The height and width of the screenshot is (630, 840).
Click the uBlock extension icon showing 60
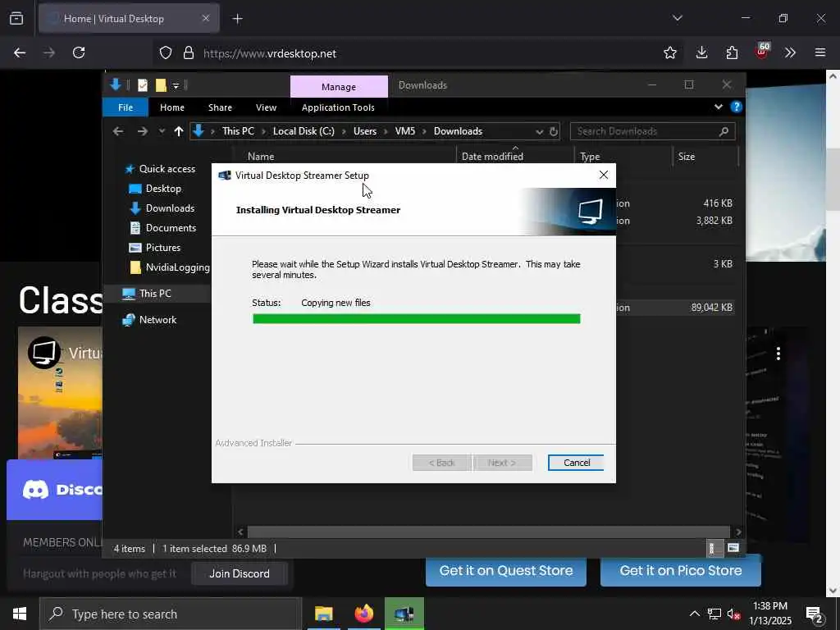pos(762,52)
